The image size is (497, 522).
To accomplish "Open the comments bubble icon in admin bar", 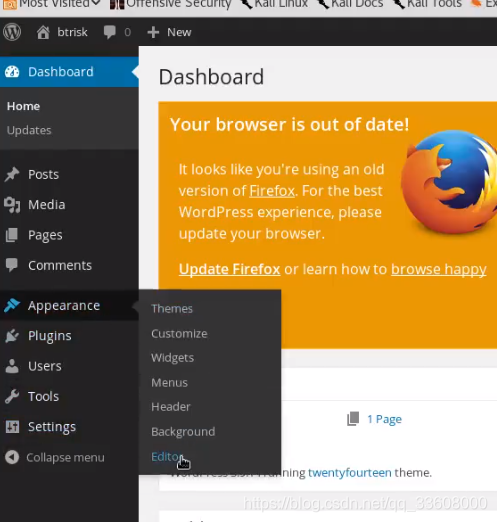I will click(109, 32).
